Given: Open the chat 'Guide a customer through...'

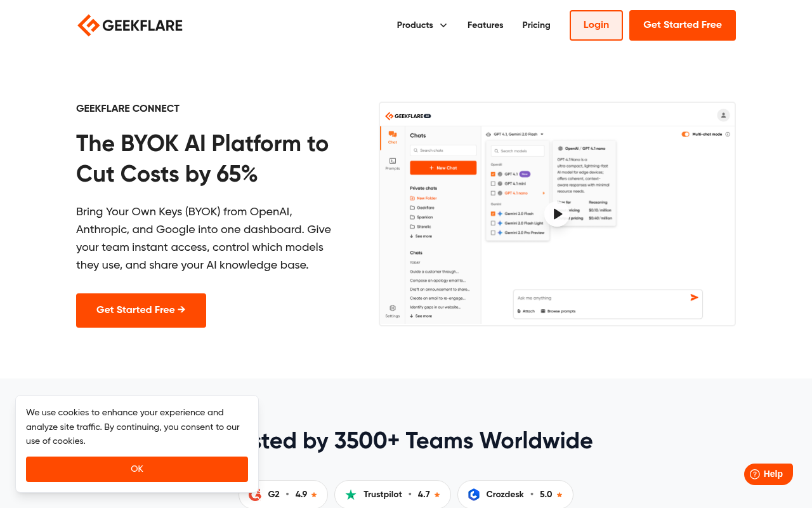Looking at the screenshot, I should point(434,272).
